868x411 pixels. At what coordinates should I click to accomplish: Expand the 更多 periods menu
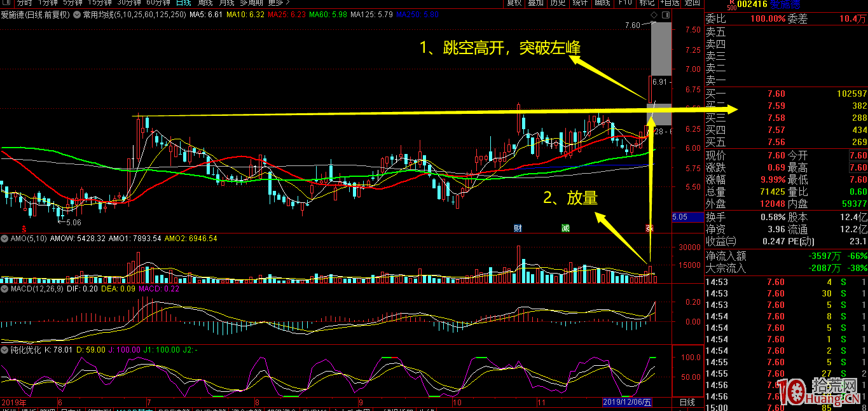coord(279,3)
